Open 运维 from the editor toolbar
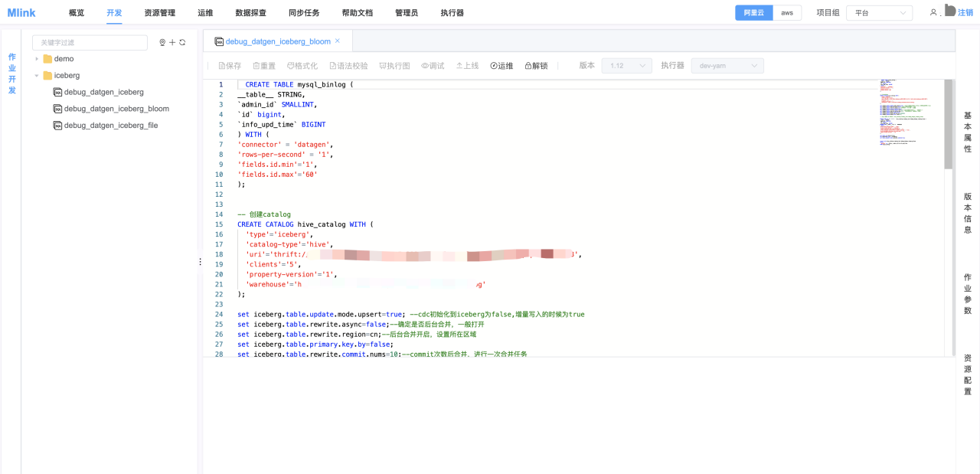The width and height of the screenshot is (980, 474). pos(501,66)
